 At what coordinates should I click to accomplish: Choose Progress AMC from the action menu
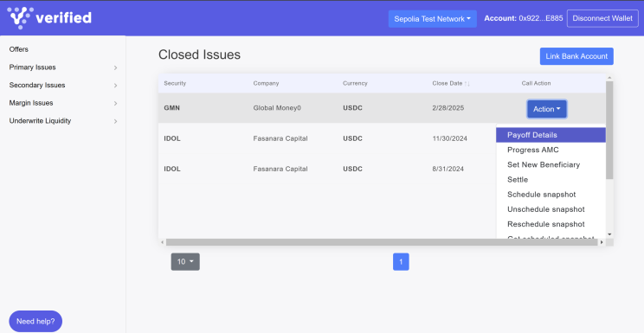(x=551, y=150)
